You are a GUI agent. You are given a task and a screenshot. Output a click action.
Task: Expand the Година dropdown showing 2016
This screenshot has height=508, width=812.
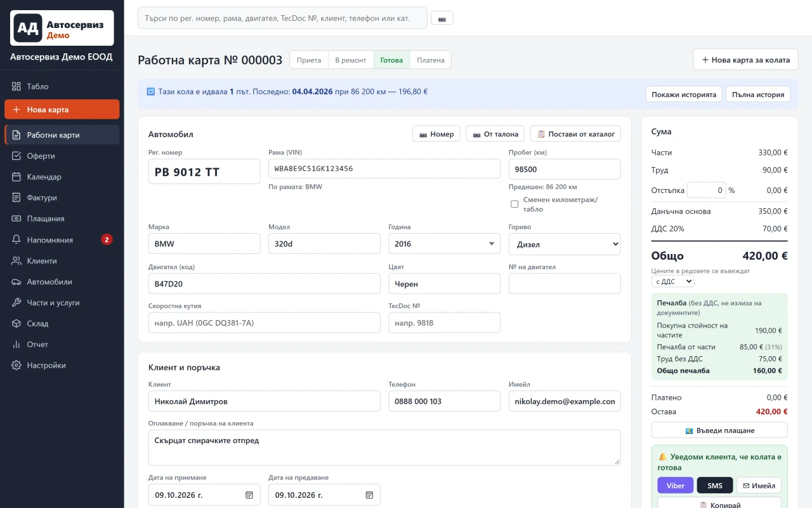tap(444, 244)
